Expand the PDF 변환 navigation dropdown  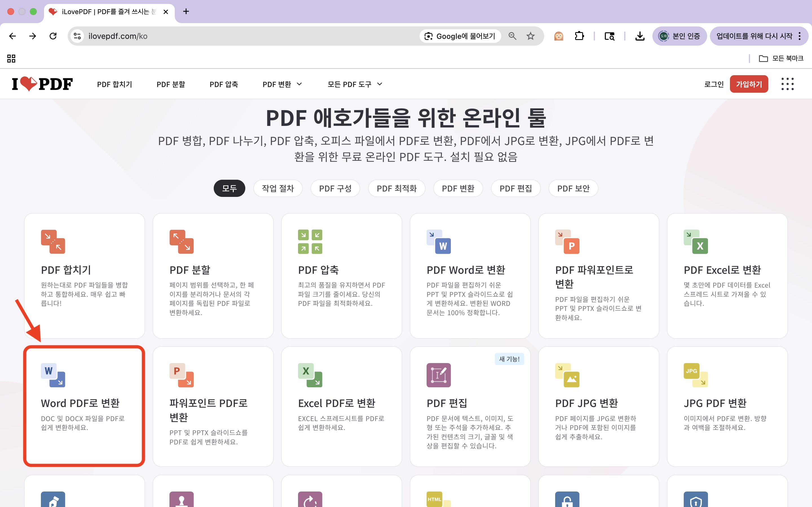point(282,84)
